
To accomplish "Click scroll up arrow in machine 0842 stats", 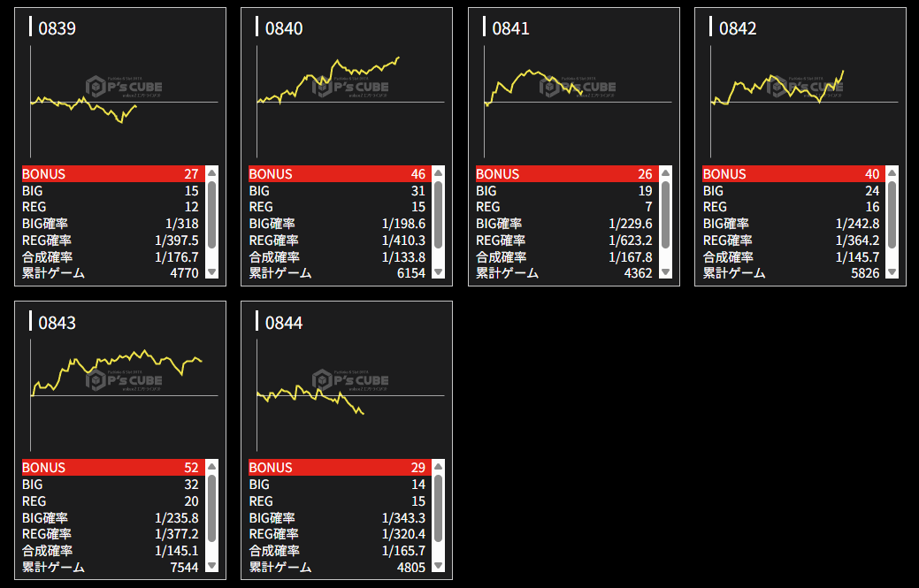I will [892, 173].
